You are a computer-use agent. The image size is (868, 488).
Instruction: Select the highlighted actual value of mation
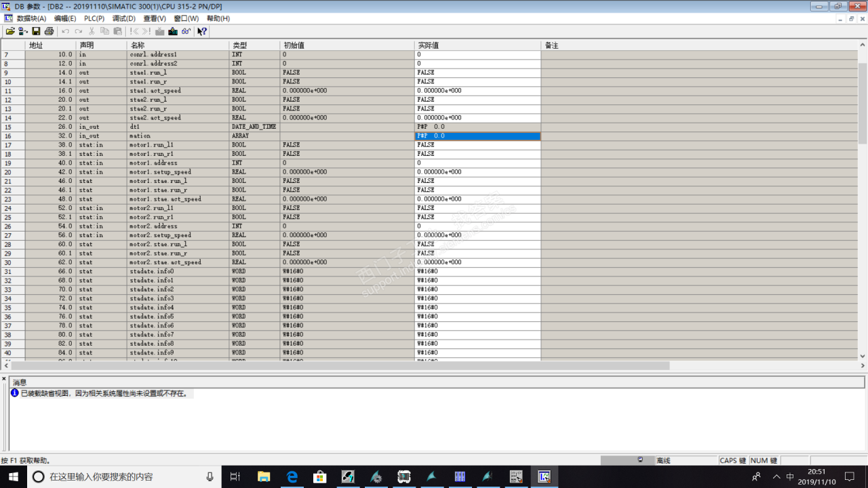click(478, 136)
